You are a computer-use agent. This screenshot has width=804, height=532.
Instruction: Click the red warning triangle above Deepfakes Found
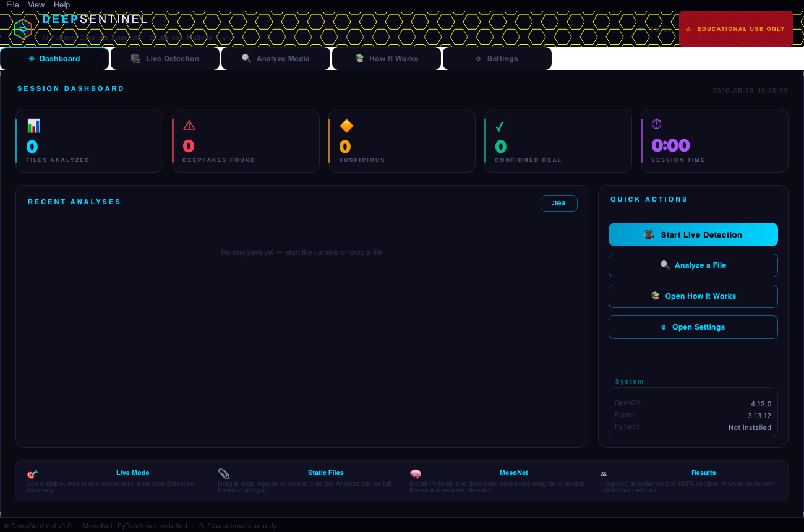tap(189, 126)
